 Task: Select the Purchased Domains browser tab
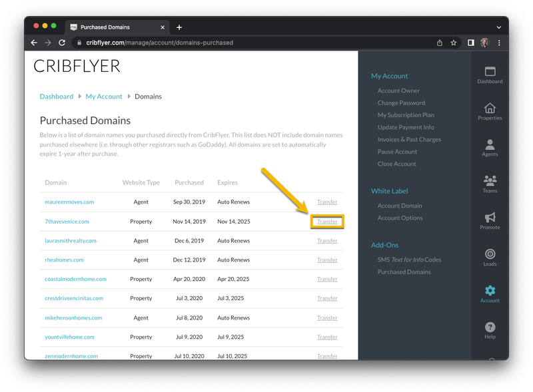point(117,27)
